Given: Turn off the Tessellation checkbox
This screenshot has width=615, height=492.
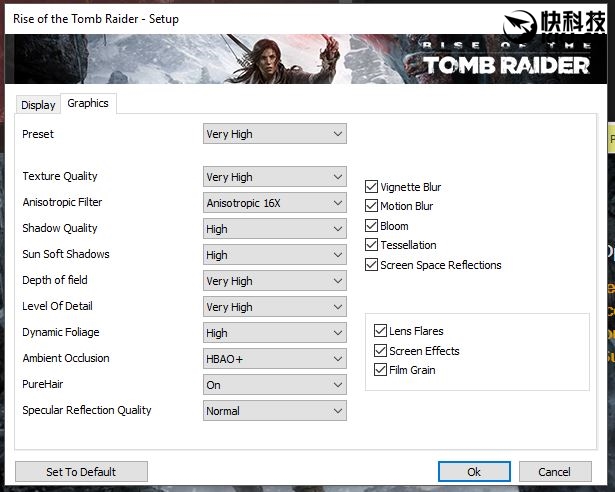Looking at the screenshot, I should 371,245.
